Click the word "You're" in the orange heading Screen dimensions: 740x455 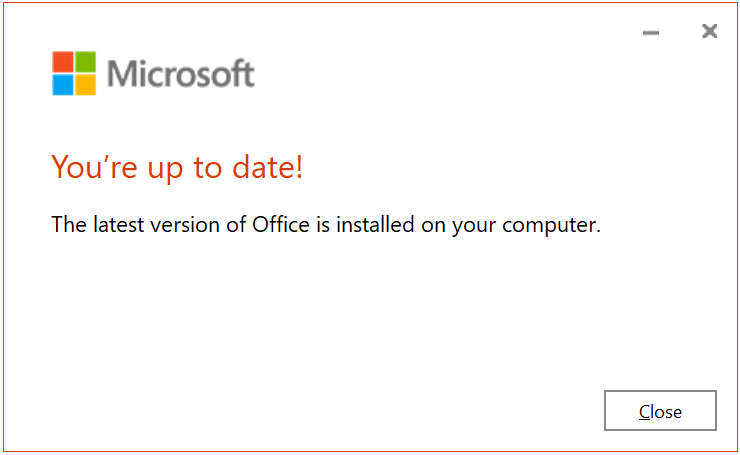[x=91, y=167]
